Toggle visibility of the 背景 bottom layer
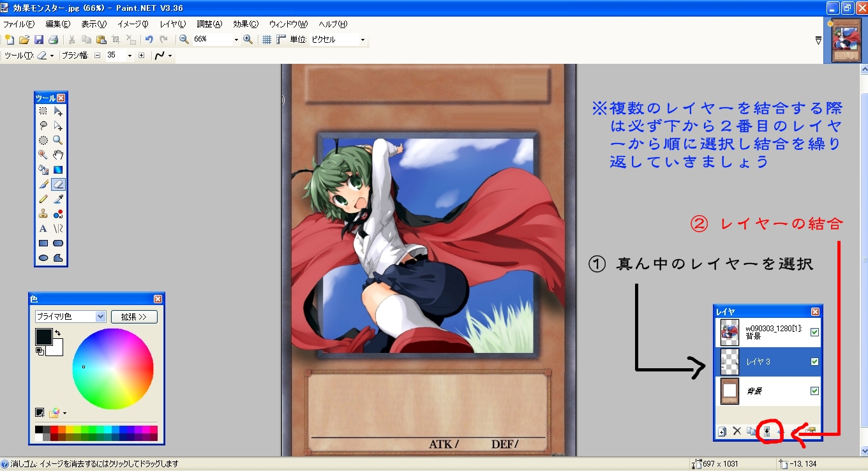868x471 pixels. [x=814, y=391]
